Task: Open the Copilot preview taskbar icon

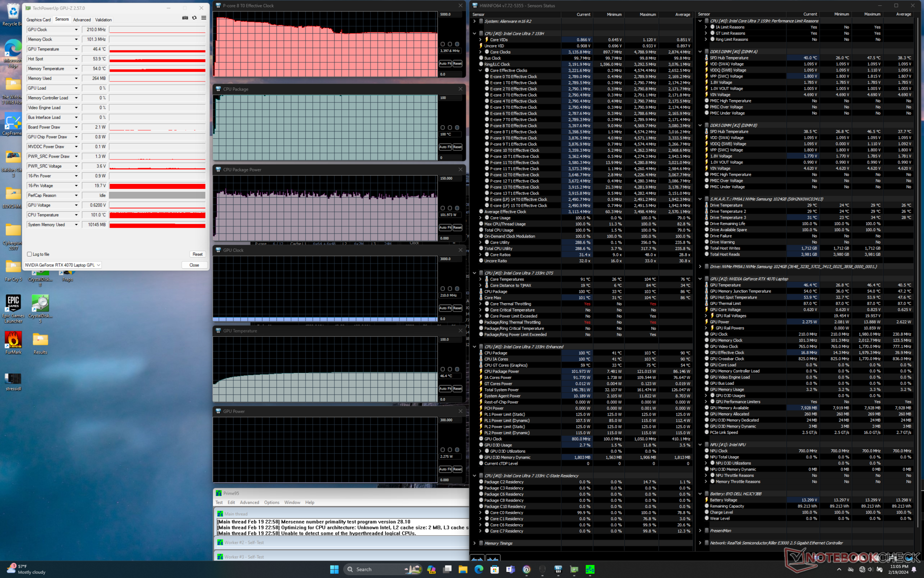Action: pos(431,569)
